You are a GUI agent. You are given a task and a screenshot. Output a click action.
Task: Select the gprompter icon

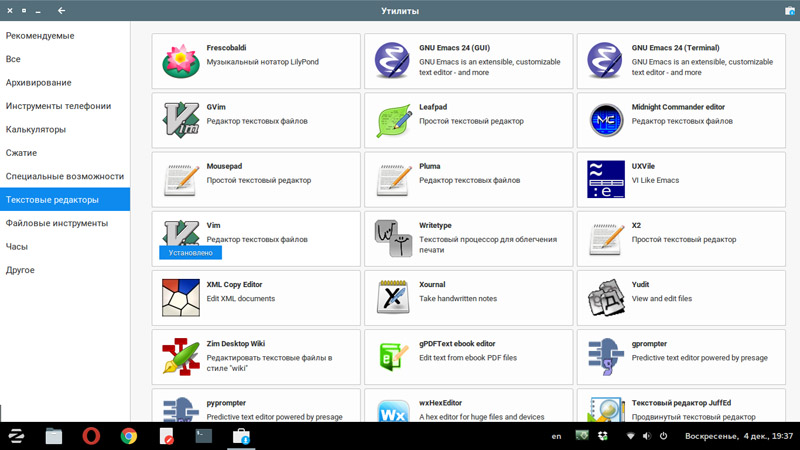coord(606,357)
